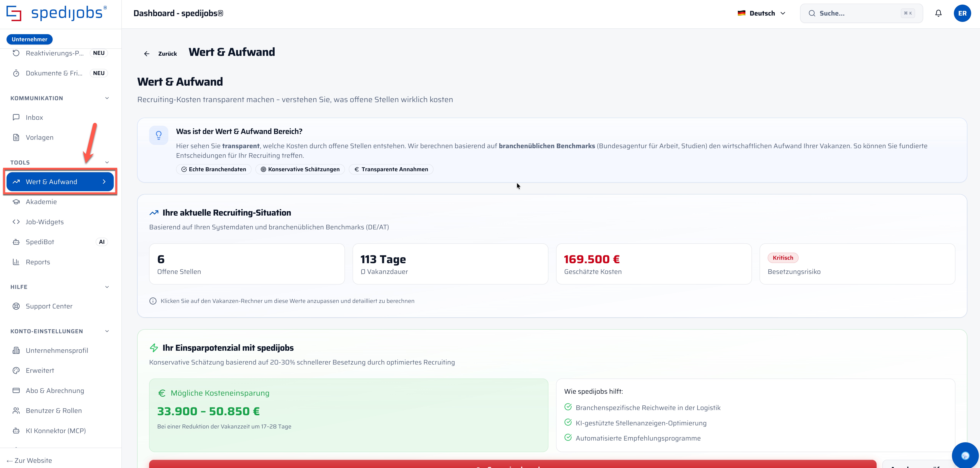Viewport: 980px width, 468px height.
Task: Click the 6 Offene Stellen card
Action: [x=247, y=264]
